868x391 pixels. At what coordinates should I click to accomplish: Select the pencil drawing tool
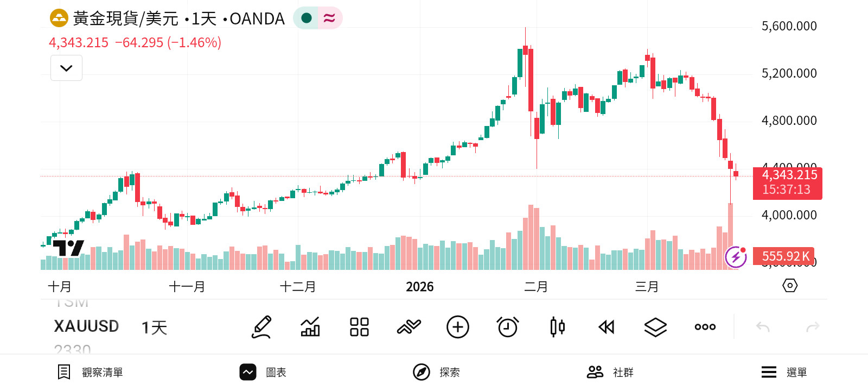click(x=261, y=327)
